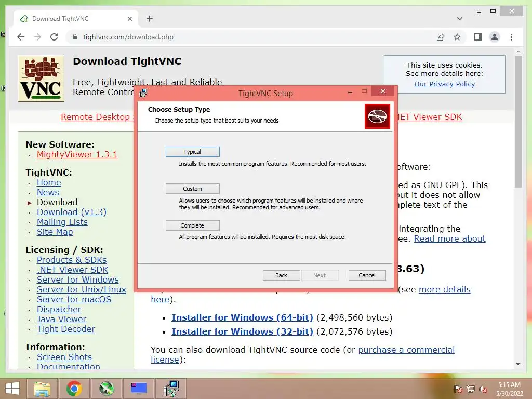Click the Typical setup type button
The image size is (532, 399).
pos(192,152)
